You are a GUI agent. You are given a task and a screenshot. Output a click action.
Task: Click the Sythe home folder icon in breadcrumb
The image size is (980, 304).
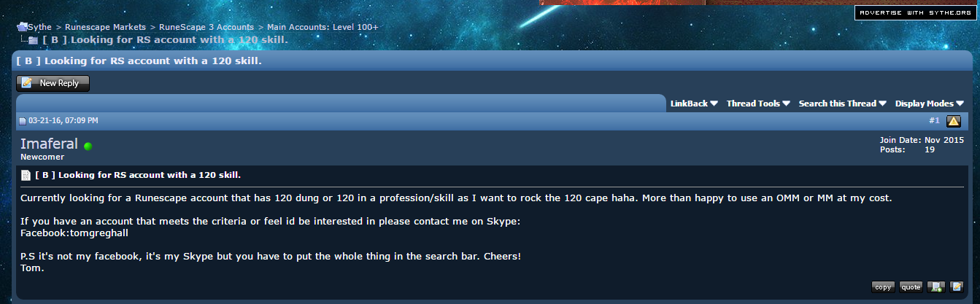coord(22,27)
